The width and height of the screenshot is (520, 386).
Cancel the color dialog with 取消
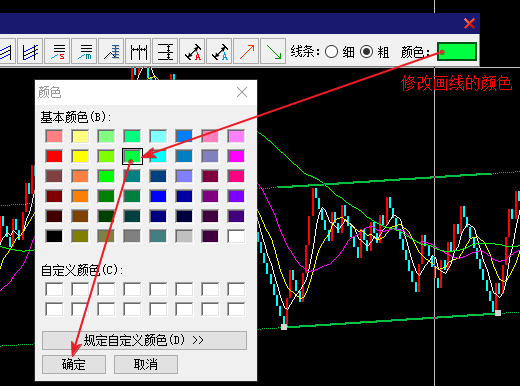[x=146, y=364]
